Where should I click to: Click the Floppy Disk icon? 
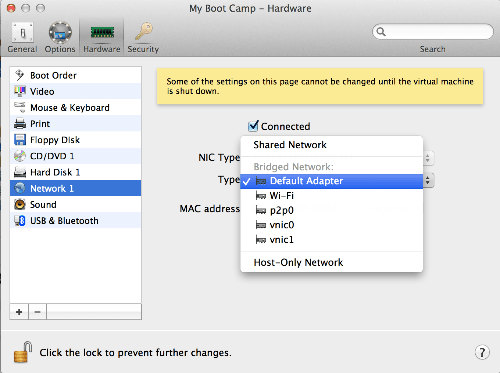click(20, 139)
